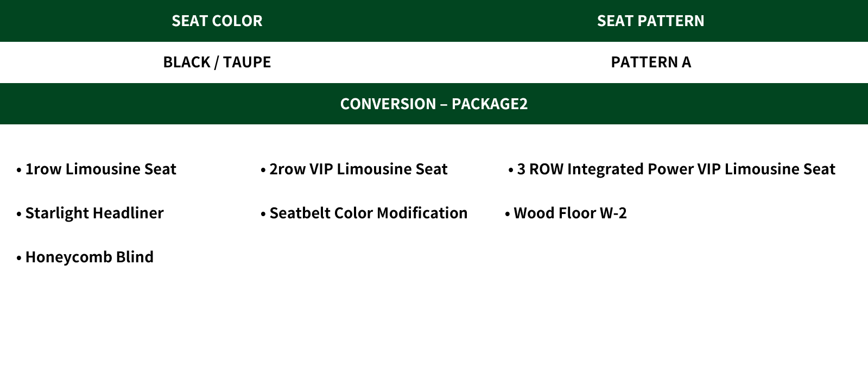Click the PATTERN A value
868x391 pixels.
(x=650, y=62)
